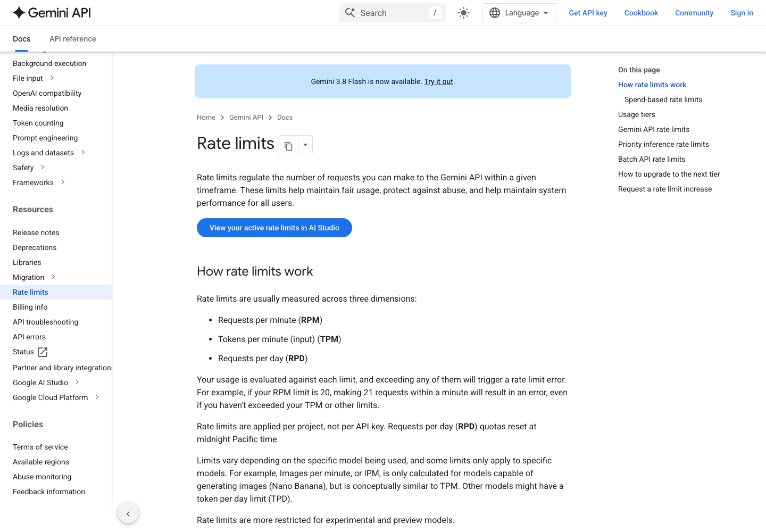Collapse the sidebar with the arrow button
This screenshot has width=766, height=532.
pos(128,513)
